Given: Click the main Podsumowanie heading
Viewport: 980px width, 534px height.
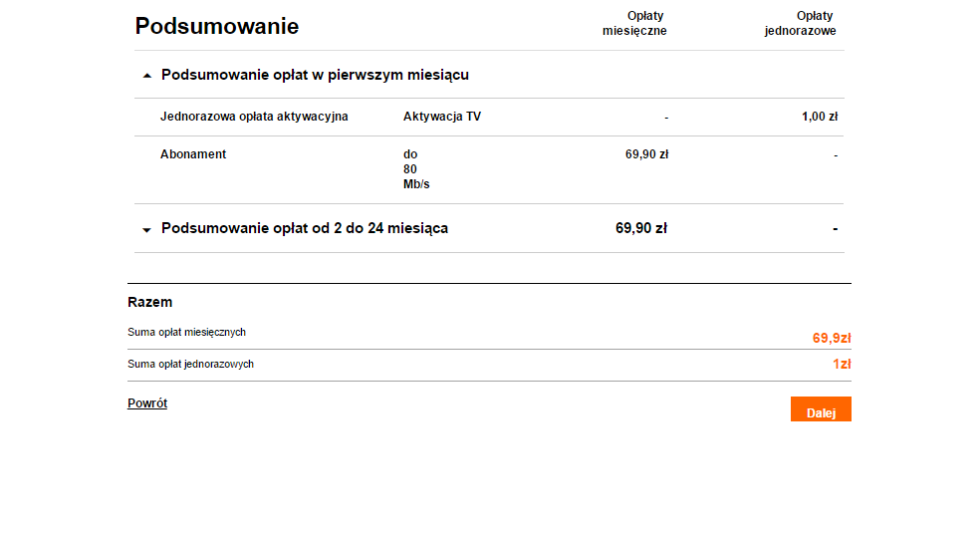Looking at the screenshot, I should (x=217, y=27).
